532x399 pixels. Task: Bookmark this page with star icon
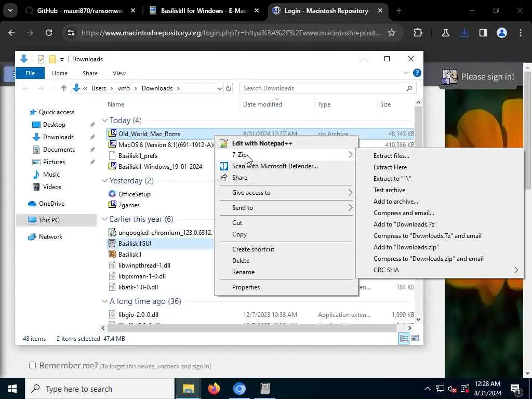point(392,33)
